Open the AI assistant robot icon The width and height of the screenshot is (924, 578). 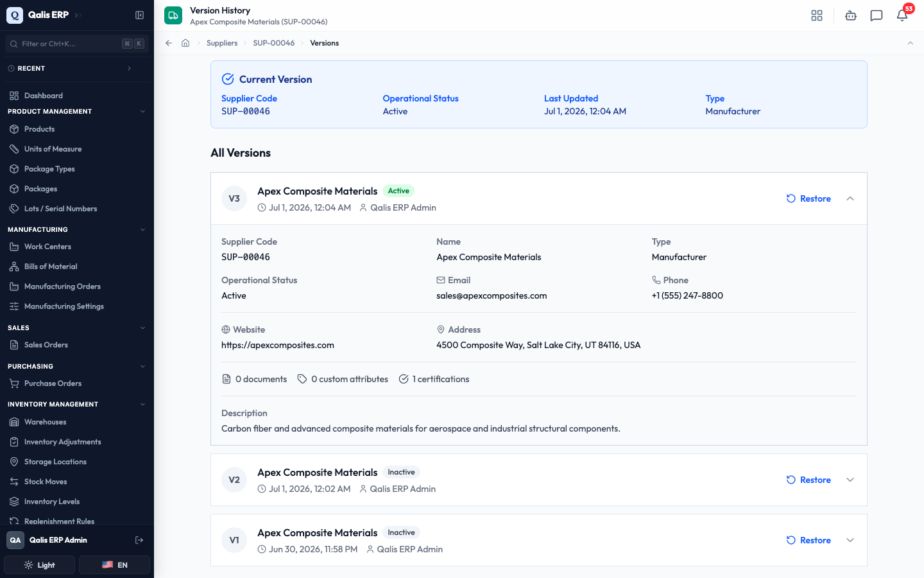pos(851,15)
